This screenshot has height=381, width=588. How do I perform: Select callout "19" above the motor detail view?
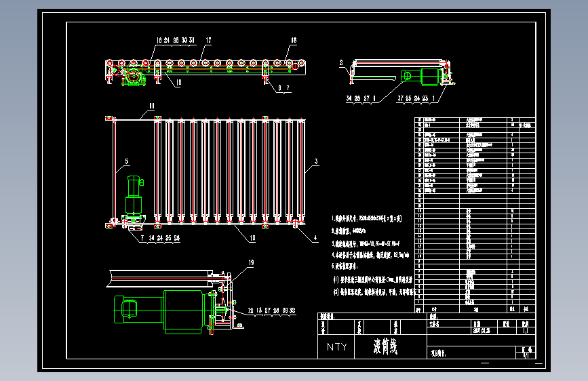(x=251, y=263)
